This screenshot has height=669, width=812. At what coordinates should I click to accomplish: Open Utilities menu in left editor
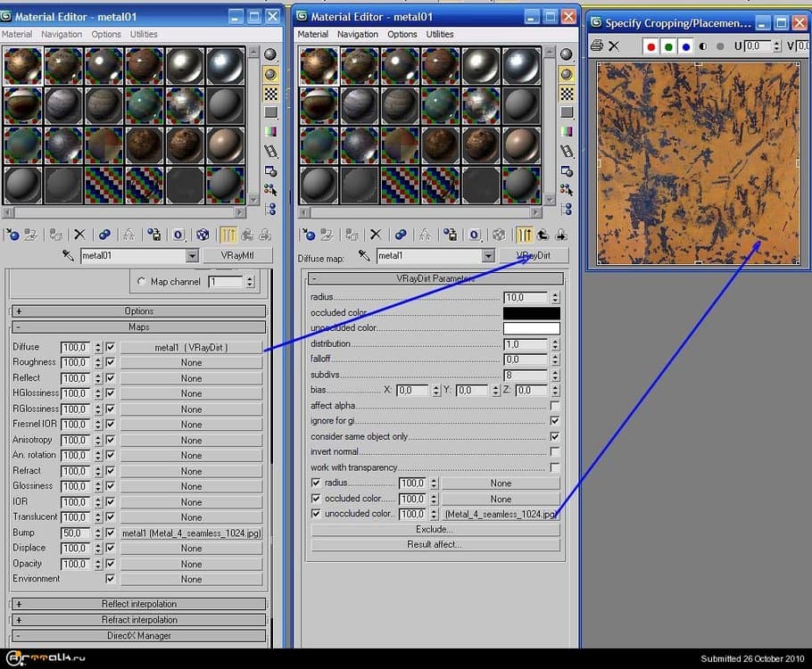click(x=144, y=34)
